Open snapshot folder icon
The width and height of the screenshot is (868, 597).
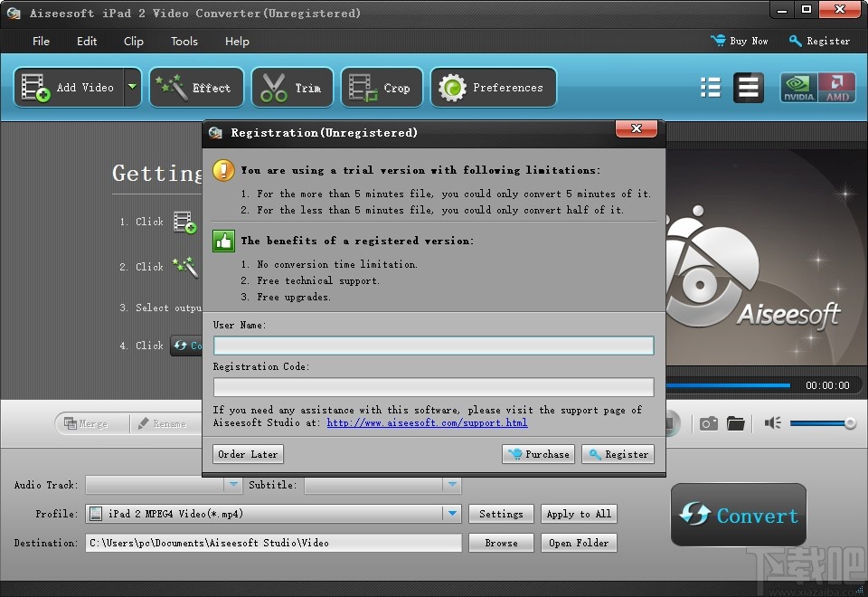click(x=736, y=423)
